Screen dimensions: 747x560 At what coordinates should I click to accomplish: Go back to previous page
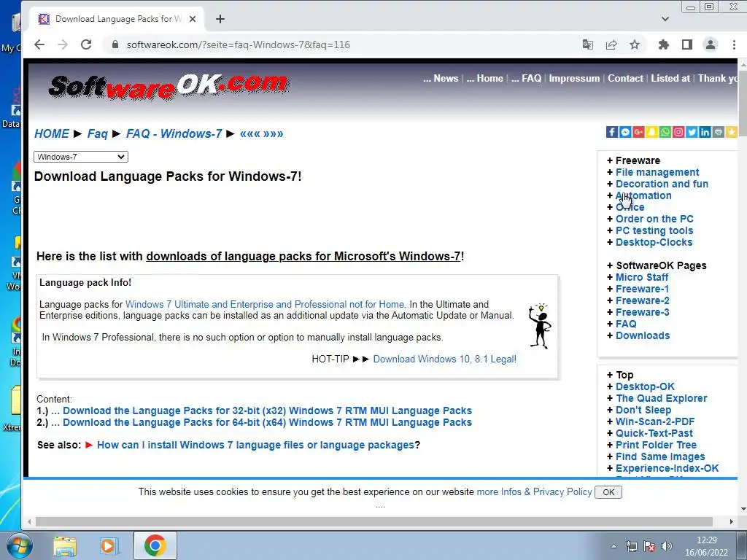point(39,44)
